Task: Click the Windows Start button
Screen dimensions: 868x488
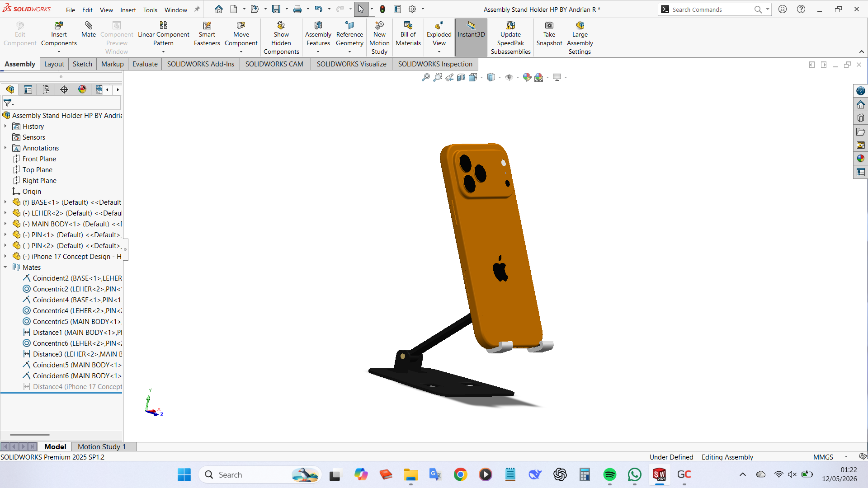Action: click(184, 474)
